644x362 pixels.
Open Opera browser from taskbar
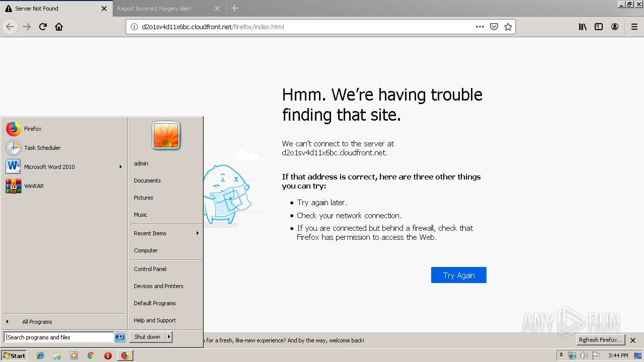(x=108, y=355)
